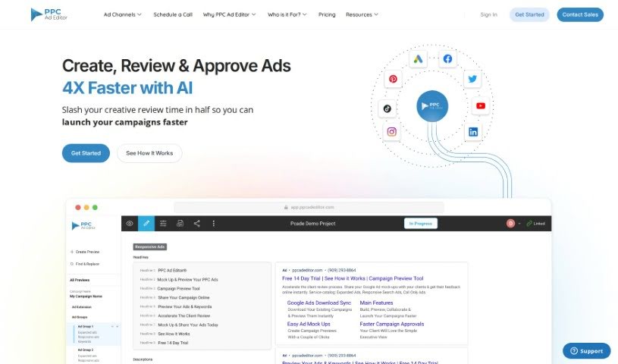618x364 pixels.
Task: Select Ad Extension in the sidebar
Action: coord(82,307)
